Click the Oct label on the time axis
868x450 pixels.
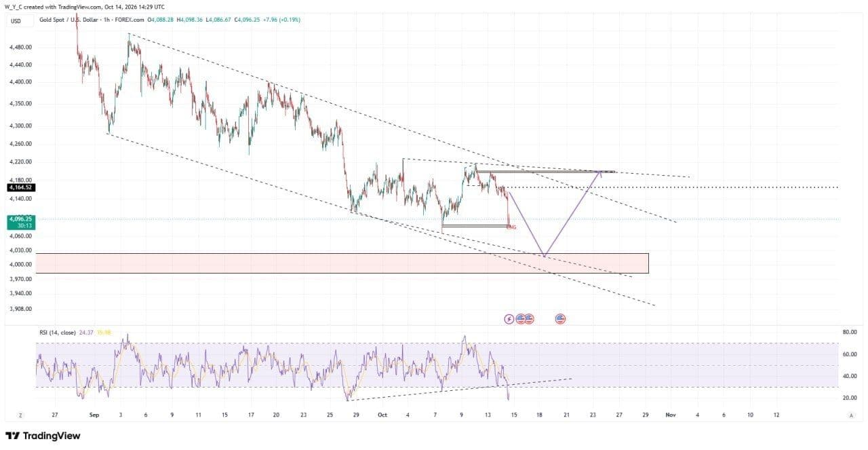pos(382,415)
